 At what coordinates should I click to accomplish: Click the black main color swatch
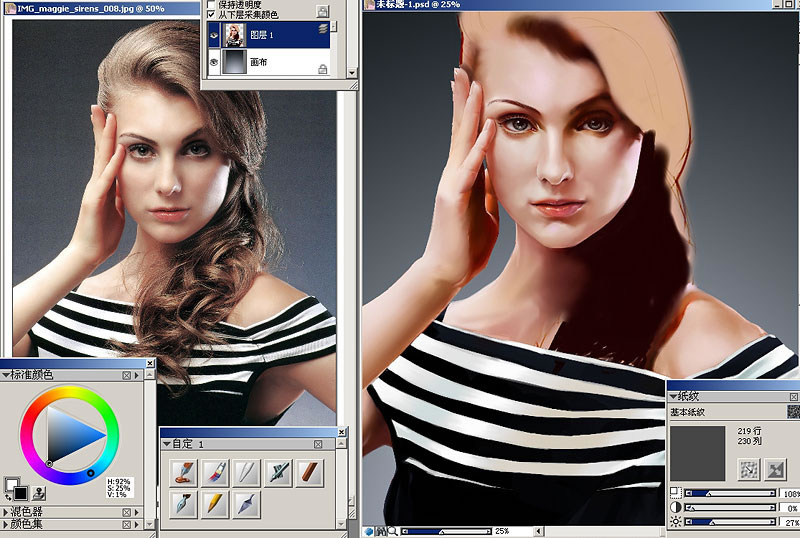(x=20, y=494)
